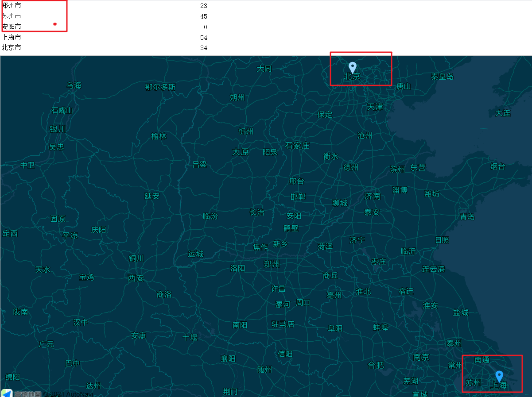The width and height of the screenshot is (532, 397).
Task: Click the map marker pin above 北京
Action: point(353,68)
